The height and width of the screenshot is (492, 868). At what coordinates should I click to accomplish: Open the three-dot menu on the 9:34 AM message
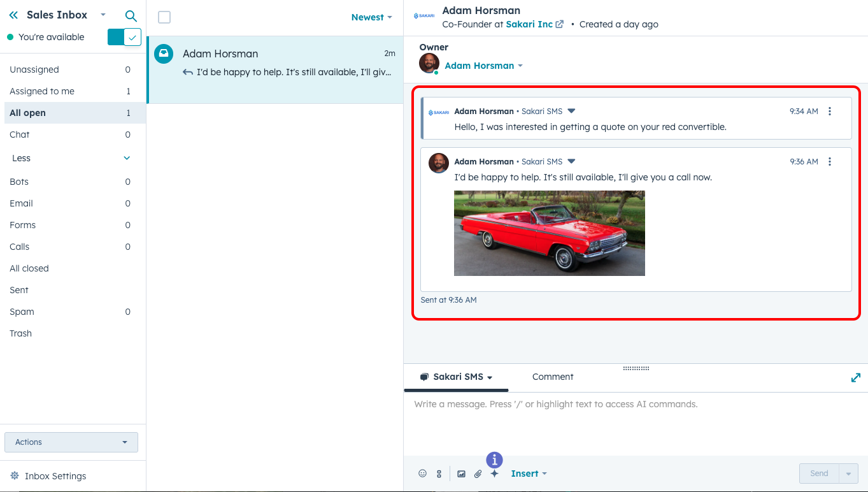[829, 111]
